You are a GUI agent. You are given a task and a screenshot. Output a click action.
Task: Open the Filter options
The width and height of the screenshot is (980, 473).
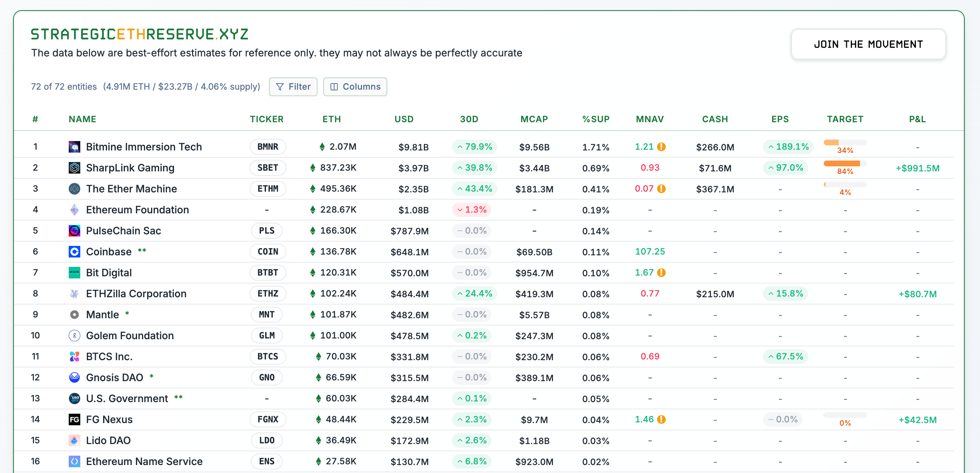click(293, 87)
